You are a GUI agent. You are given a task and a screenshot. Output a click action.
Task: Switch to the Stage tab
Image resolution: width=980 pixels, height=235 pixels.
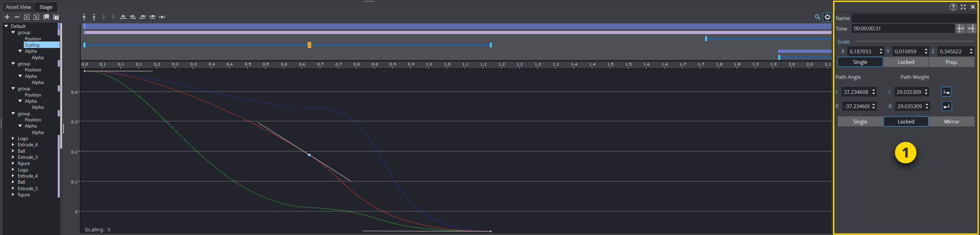tap(46, 7)
